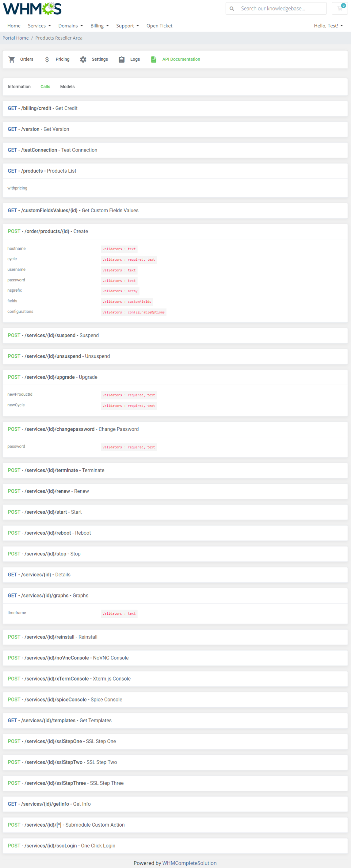This screenshot has height=868, width=351.
Task: Expand the GET /billing/credit call
Action: (43, 108)
